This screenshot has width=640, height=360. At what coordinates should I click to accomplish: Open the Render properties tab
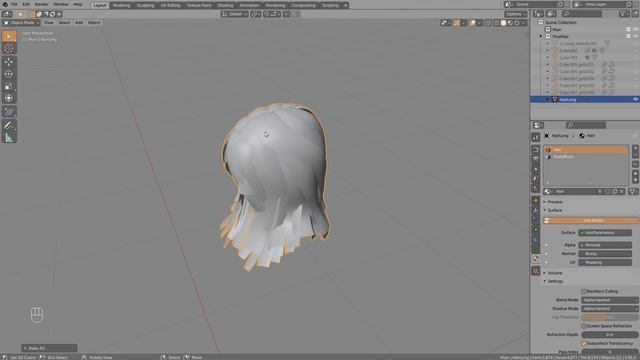click(536, 149)
